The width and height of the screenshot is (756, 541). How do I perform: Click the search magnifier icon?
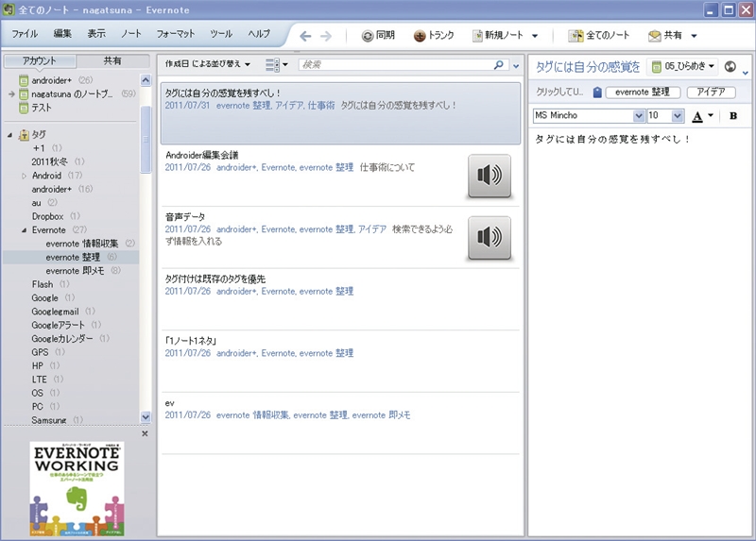pos(499,64)
